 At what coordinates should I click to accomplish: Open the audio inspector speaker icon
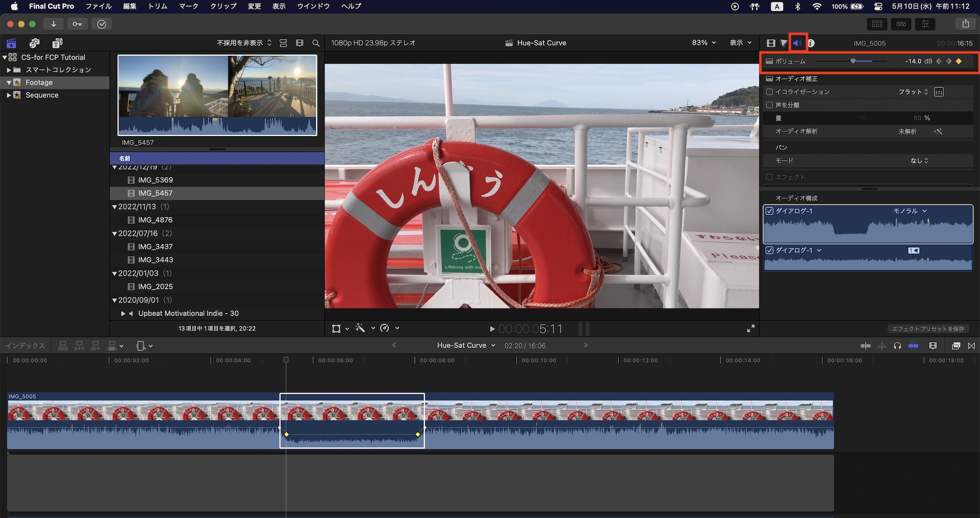click(797, 43)
